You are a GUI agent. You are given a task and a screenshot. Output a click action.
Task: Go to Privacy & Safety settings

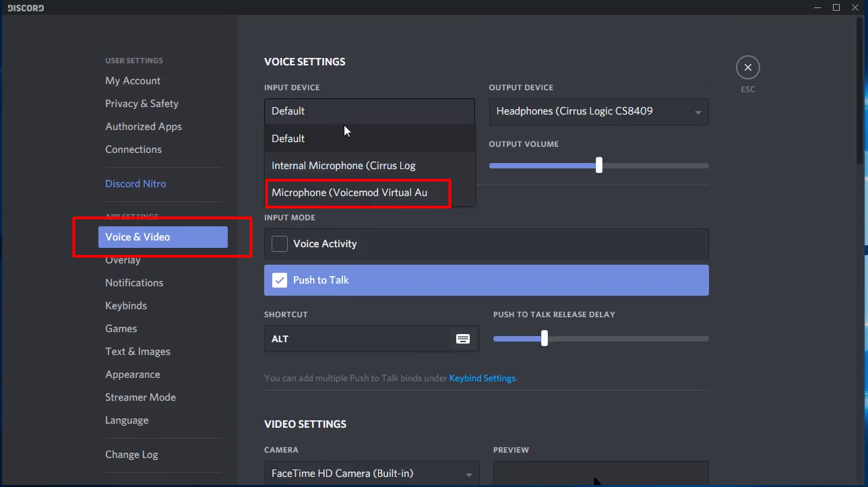coord(142,104)
